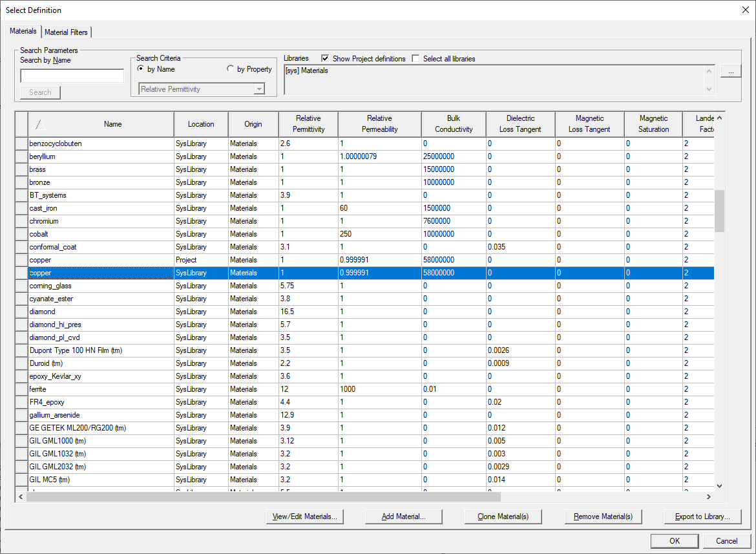Click the table's scroll up arrow
This screenshot has height=554, width=756.
pyautogui.click(x=719, y=118)
